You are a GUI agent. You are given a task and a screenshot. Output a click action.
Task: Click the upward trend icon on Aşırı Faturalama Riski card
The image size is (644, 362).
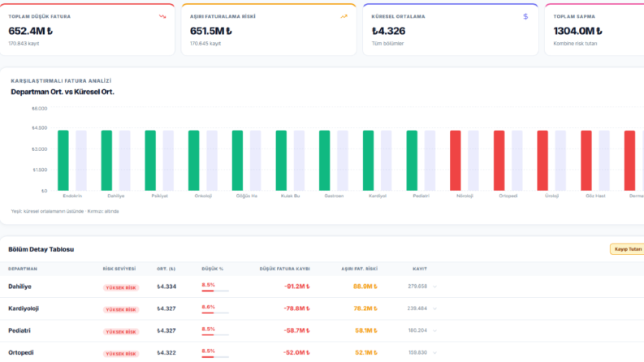(x=344, y=17)
